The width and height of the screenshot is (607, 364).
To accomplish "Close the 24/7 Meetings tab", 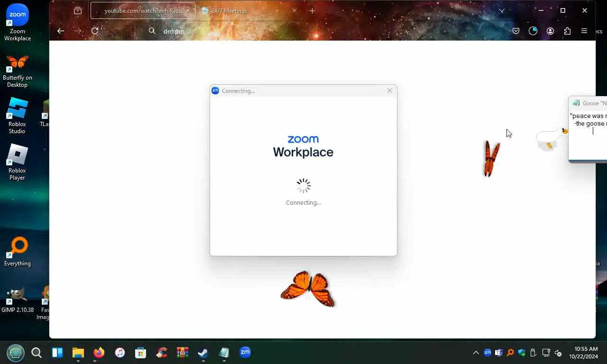I will tap(294, 10).
